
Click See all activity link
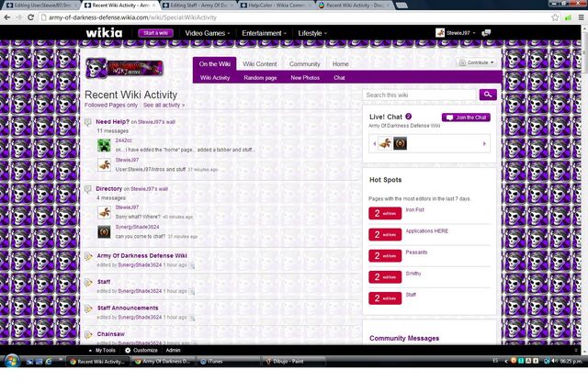tap(164, 105)
